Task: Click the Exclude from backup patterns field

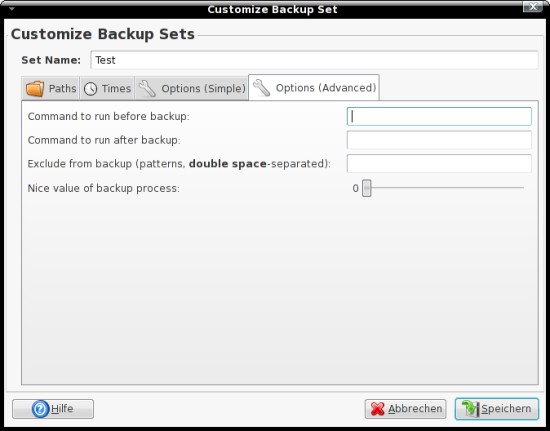Action: (x=439, y=164)
